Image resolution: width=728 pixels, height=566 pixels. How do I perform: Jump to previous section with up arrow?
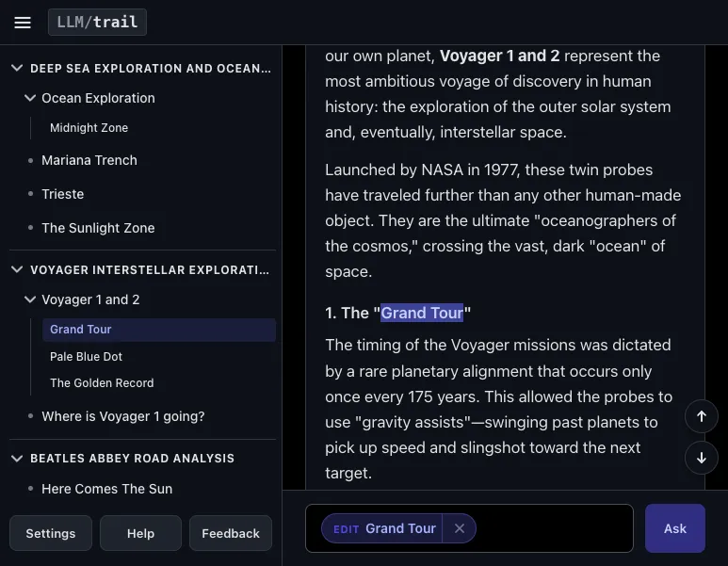click(701, 416)
